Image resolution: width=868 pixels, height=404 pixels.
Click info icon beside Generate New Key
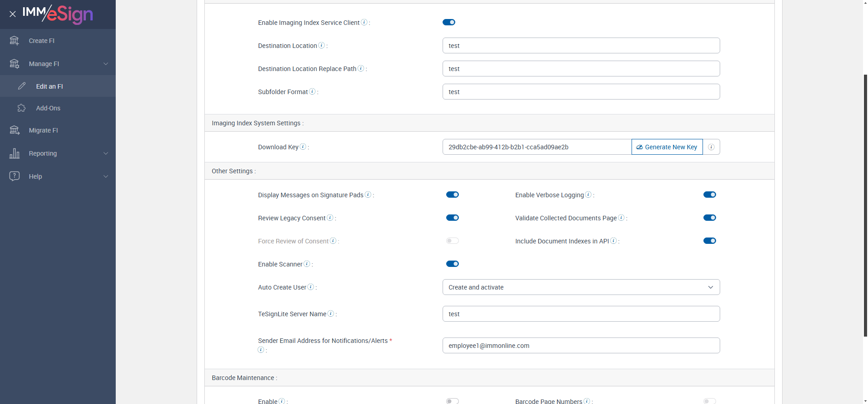click(711, 147)
